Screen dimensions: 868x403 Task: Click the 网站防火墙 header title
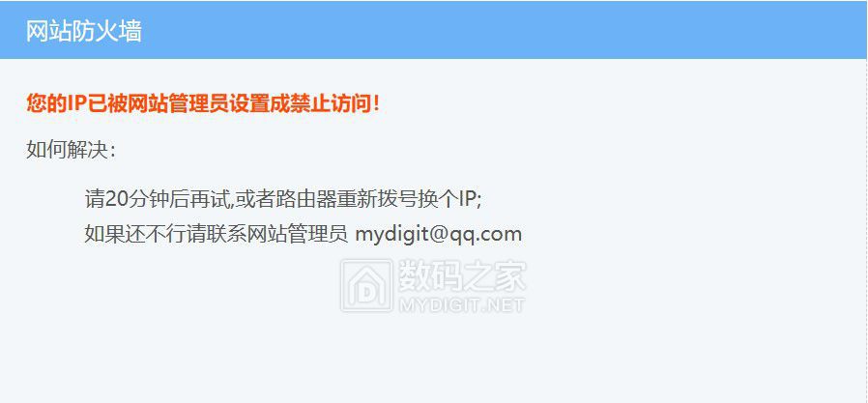point(83,31)
